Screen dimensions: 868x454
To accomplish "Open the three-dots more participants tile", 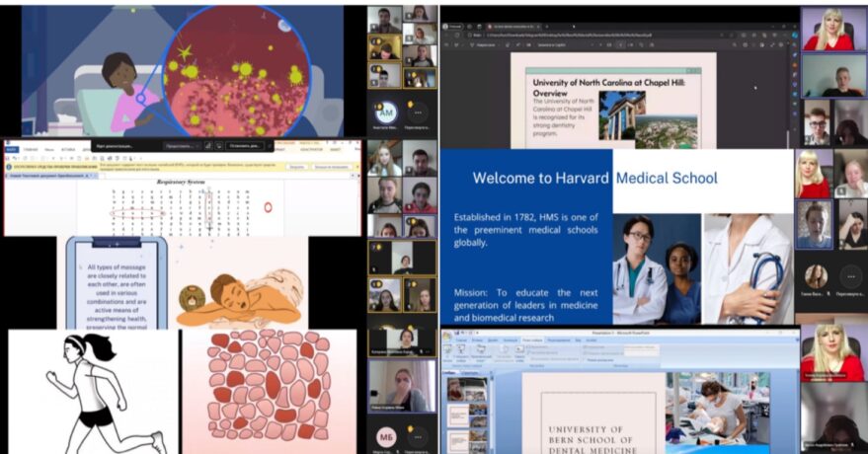I will coord(420,112).
